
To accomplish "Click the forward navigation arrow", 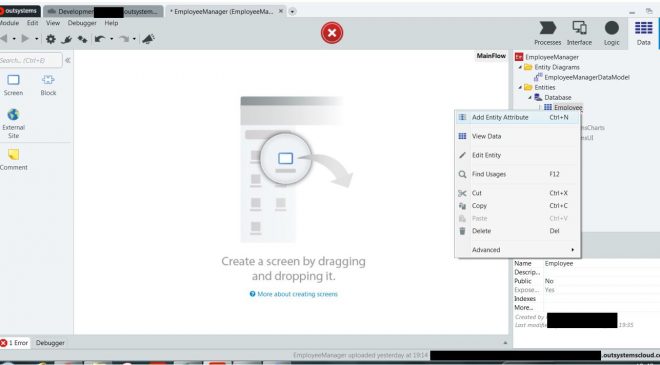I will pos(25,39).
